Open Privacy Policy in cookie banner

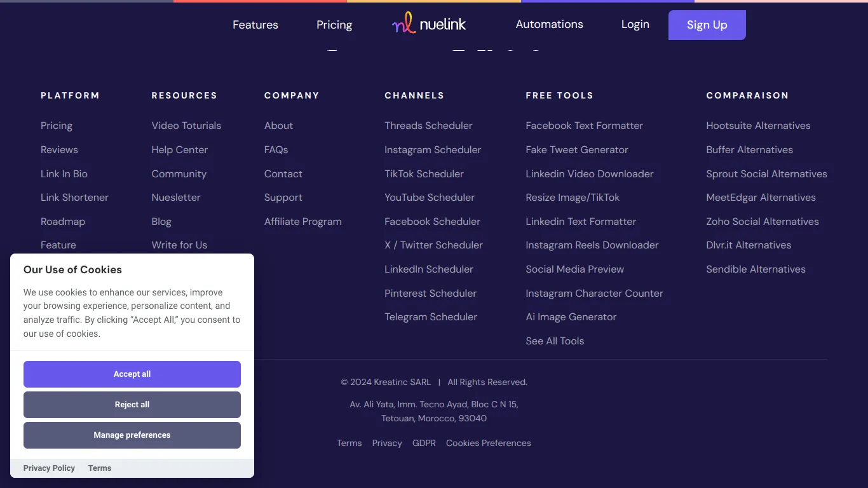click(49, 468)
